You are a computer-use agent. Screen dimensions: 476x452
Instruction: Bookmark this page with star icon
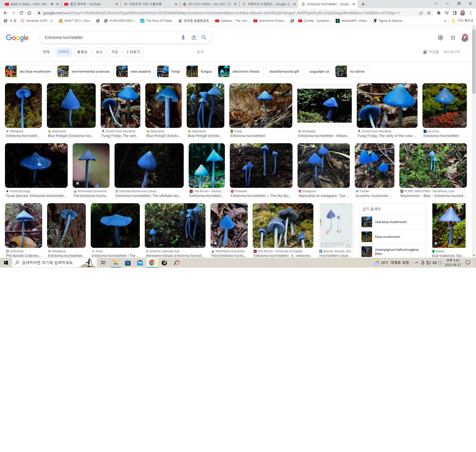pyautogui.click(x=429, y=13)
